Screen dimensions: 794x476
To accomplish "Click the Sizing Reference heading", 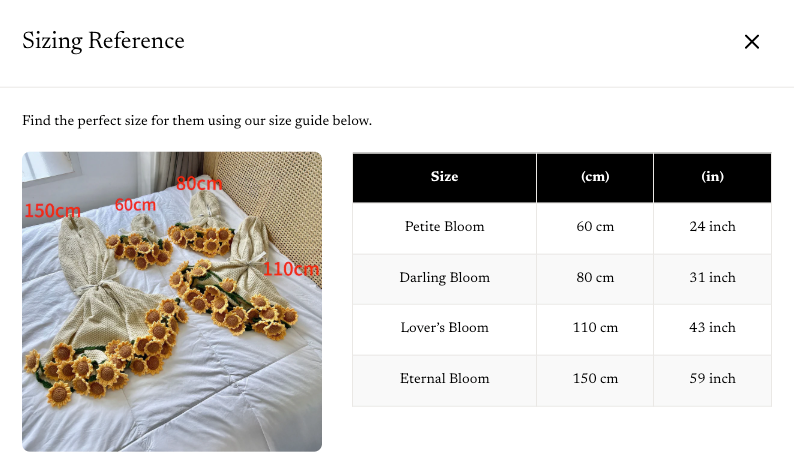I will [x=103, y=41].
